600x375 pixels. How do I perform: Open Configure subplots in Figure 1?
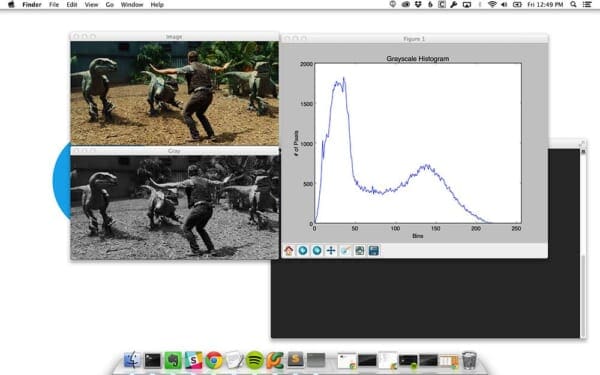[359, 251]
